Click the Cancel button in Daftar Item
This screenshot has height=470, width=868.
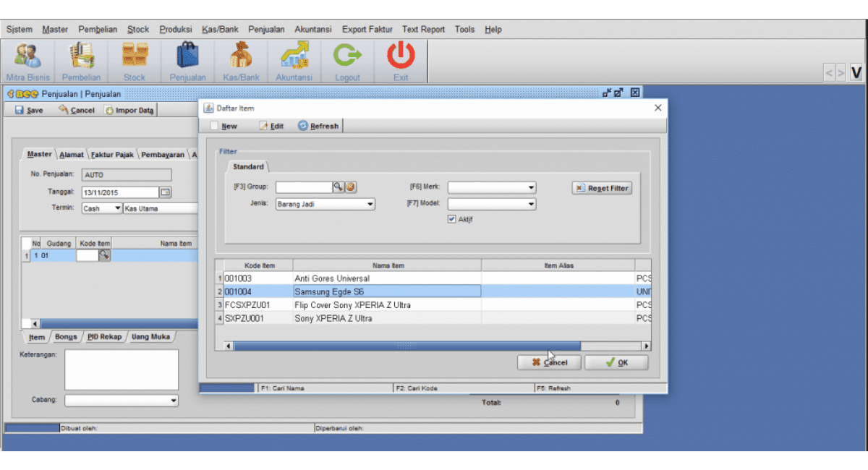549,362
